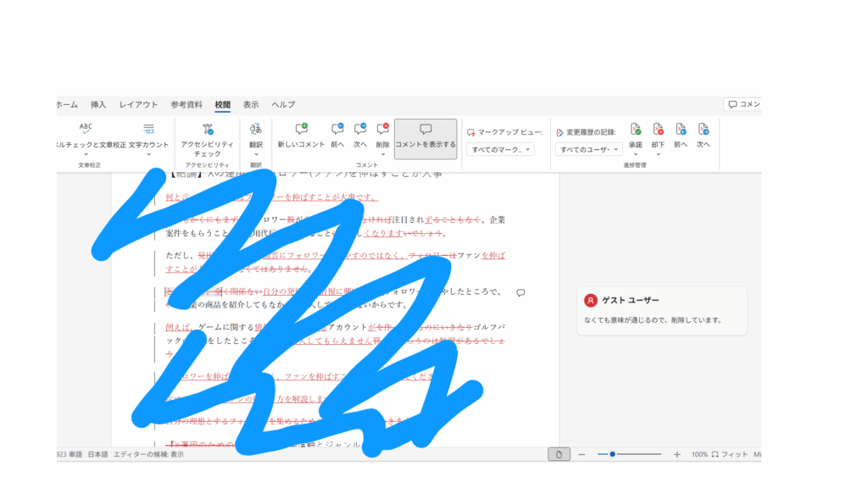The width and height of the screenshot is (868, 488).
Task: Go to previous comment (前へ) in Comments group
Action: click(337, 130)
